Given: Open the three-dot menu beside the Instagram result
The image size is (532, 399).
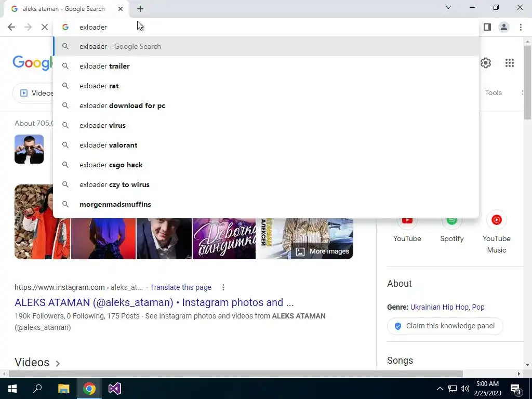Looking at the screenshot, I should click(x=223, y=287).
